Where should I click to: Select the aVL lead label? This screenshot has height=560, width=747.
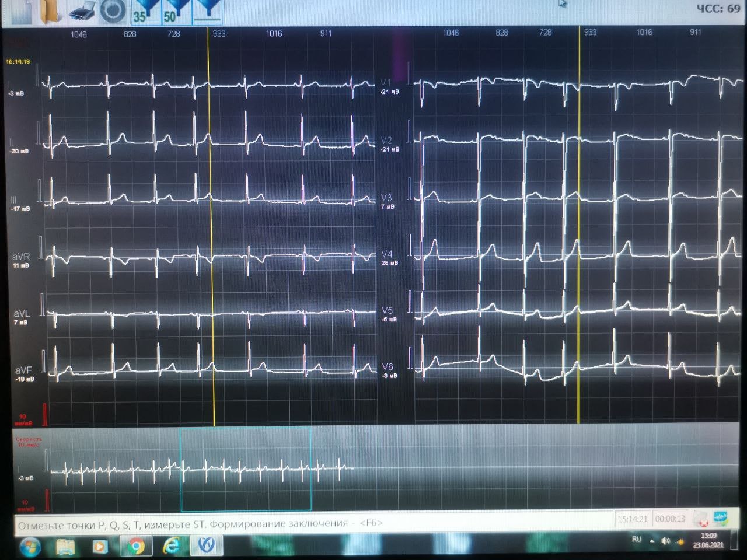pyautogui.click(x=21, y=314)
